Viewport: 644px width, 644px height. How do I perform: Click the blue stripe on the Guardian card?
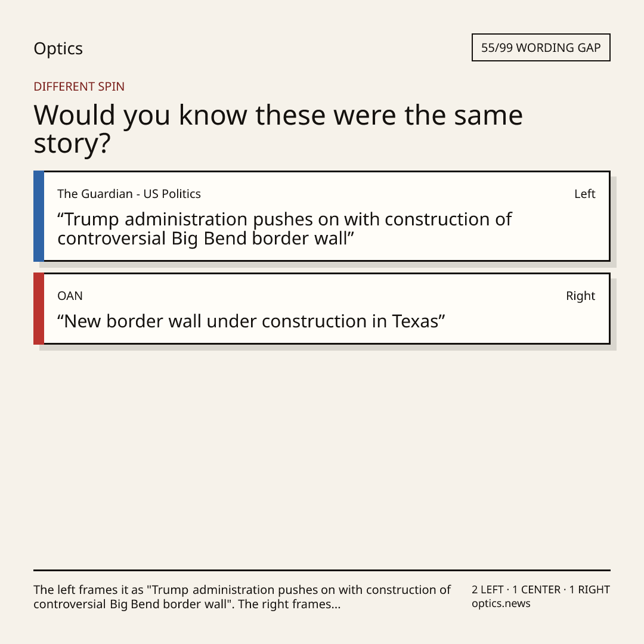[39, 216]
